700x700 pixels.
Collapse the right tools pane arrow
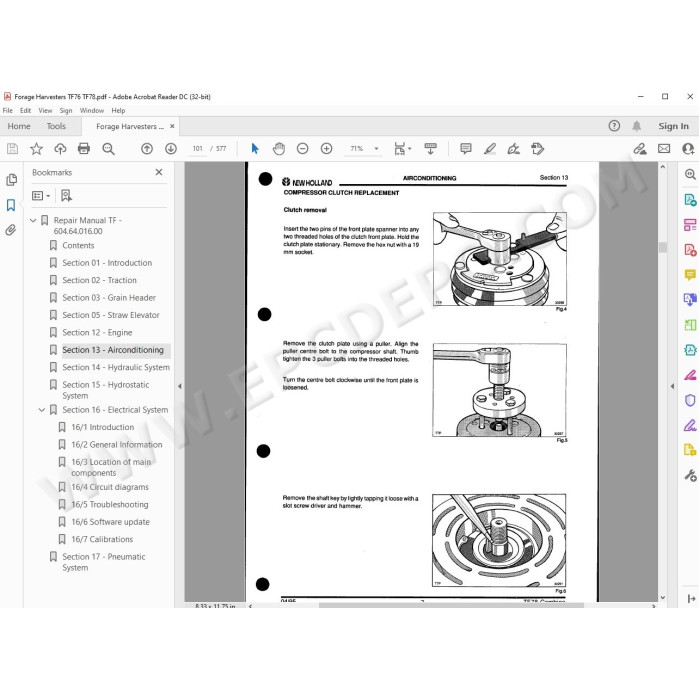(x=672, y=386)
